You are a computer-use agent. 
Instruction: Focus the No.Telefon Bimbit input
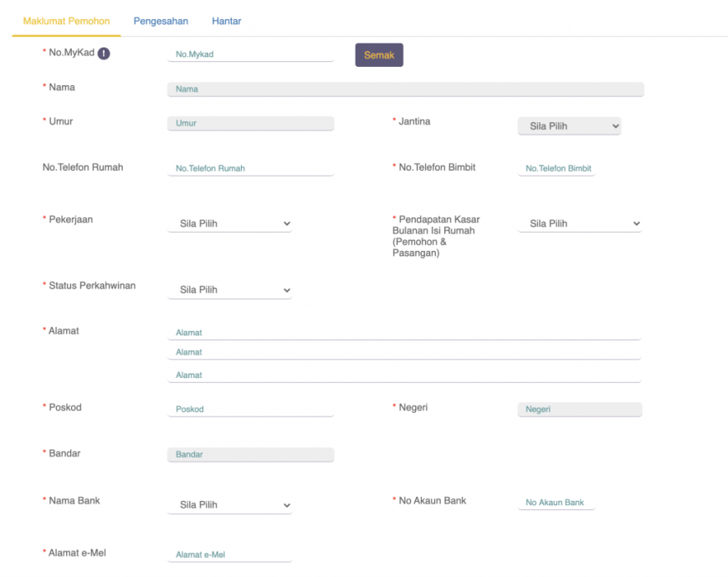pyautogui.click(x=556, y=168)
